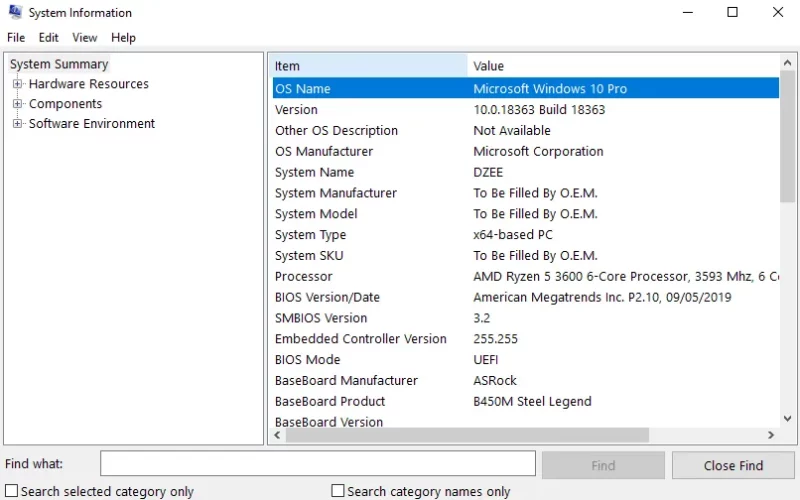This screenshot has height=500, width=800.
Task: Click inside the Find what text field
Action: click(x=318, y=463)
